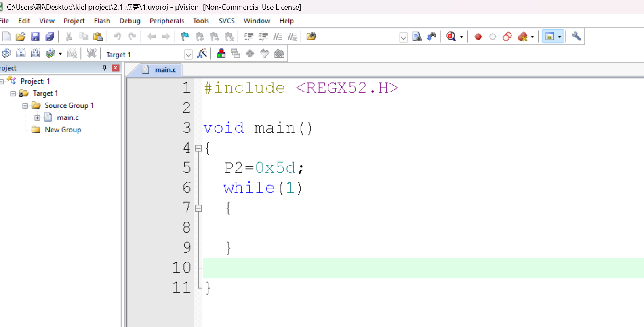Image resolution: width=644 pixels, height=327 pixels.
Task: Click the Incremental Find binoculars icon
Action: [431, 37]
